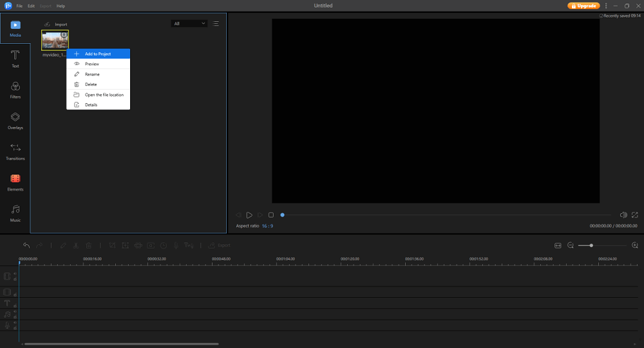Toggle the lock on the text track
Image resolution: width=644 pixels, height=348 pixels.
pos(15,305)
